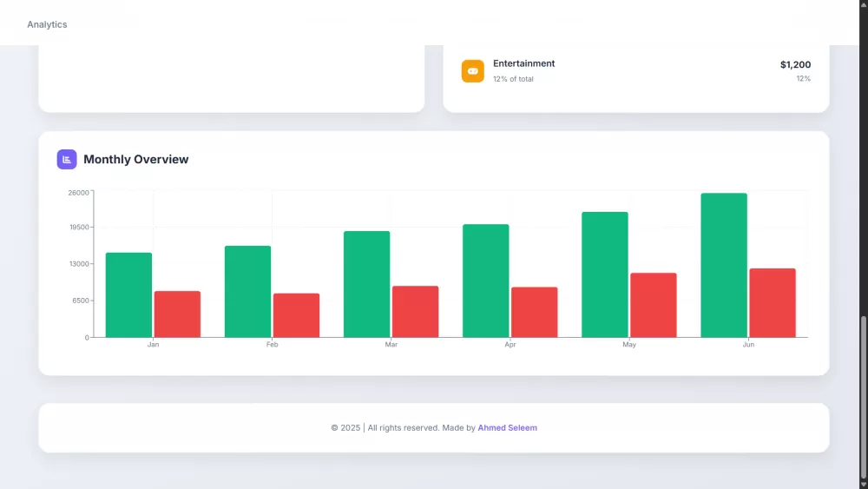Click the red March bar
The image size is (868, 489).
point(415,311)
